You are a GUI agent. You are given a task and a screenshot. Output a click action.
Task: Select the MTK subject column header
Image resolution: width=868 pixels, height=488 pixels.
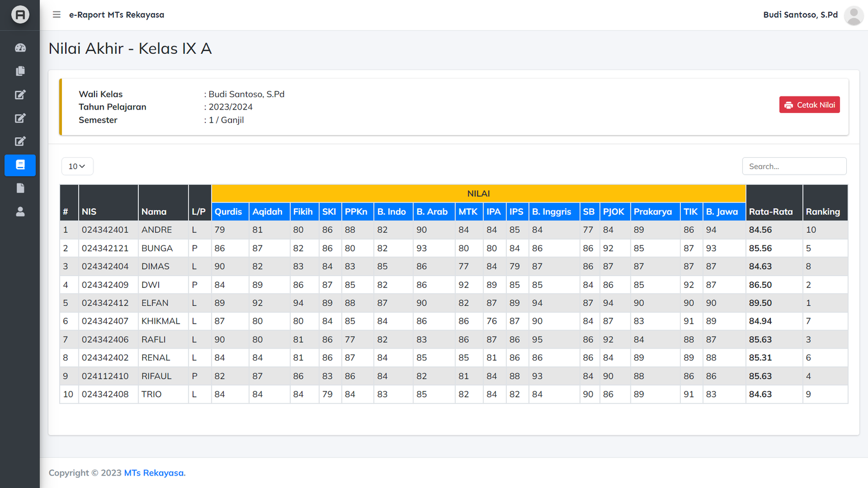click(x=468, y=211)
